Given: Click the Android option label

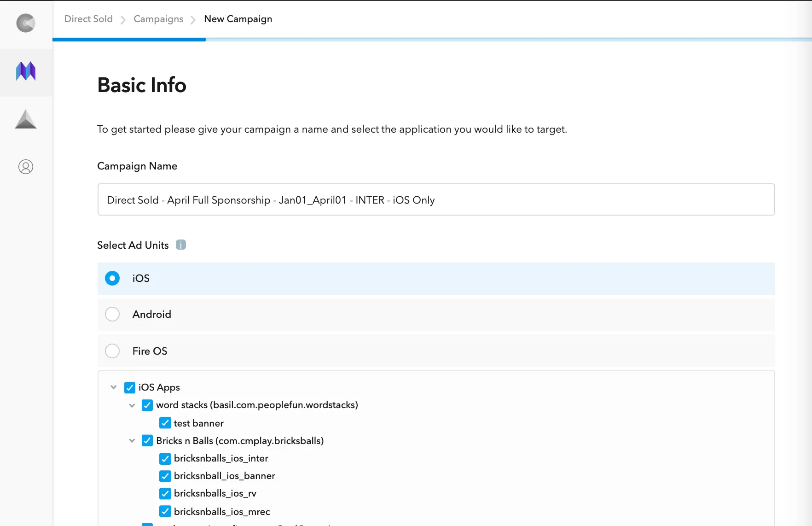Looking at the screenshot, I should 152,314.
